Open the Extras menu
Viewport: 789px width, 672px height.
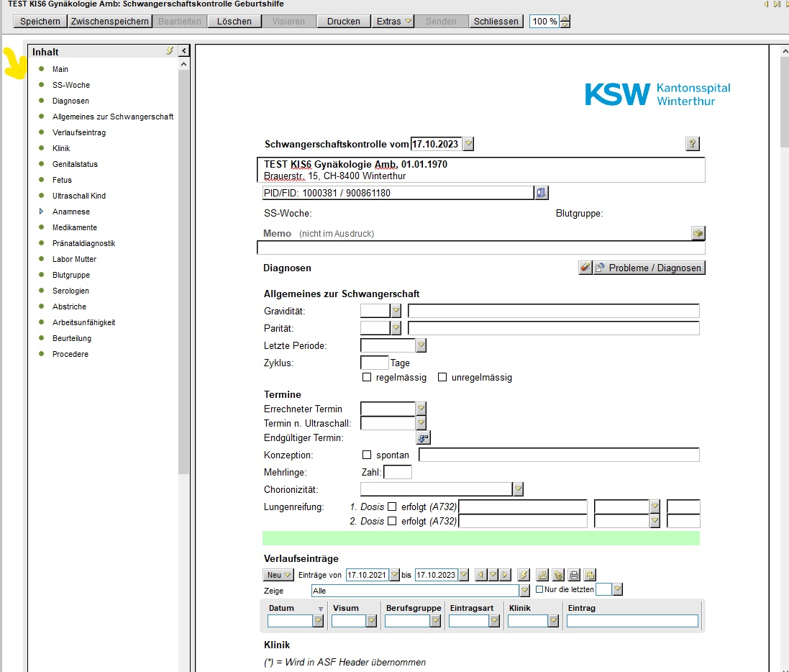(394, 21)
